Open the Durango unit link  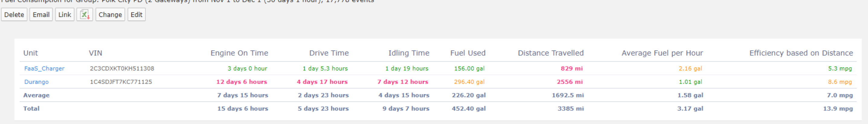tap(36, 82)
